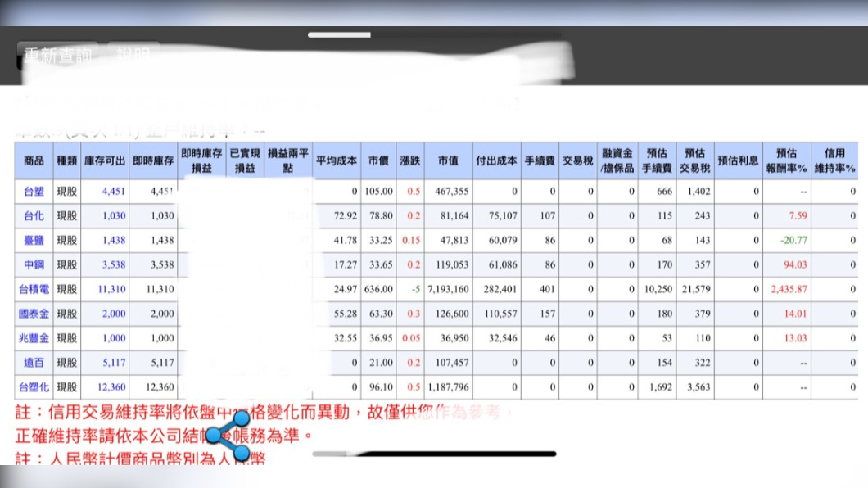Click 1,438 available inventory for 臺鹽
The width and height of the screenshot is (868, 488).
tap(114, 240)
